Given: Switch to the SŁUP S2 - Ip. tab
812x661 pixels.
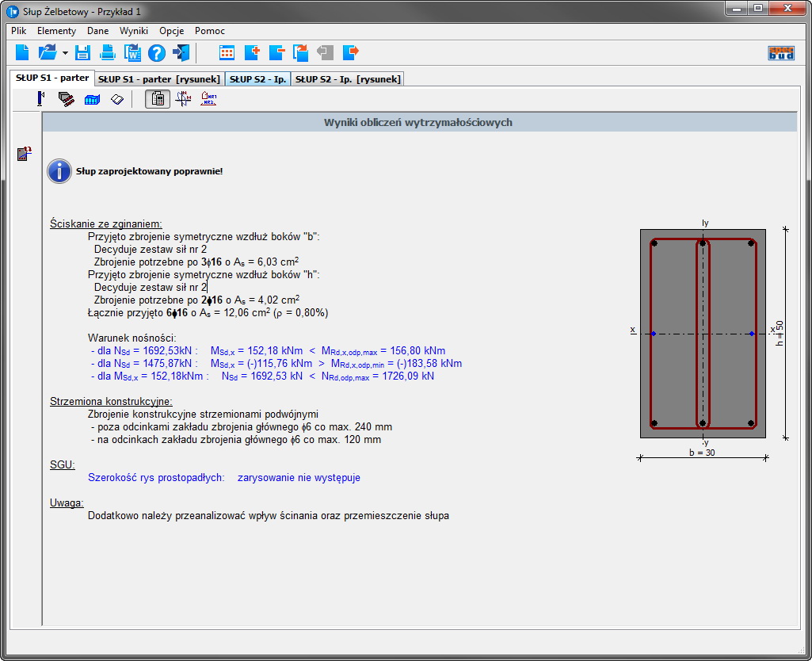Looking at the screenshot, I should (x=258, y=79).
